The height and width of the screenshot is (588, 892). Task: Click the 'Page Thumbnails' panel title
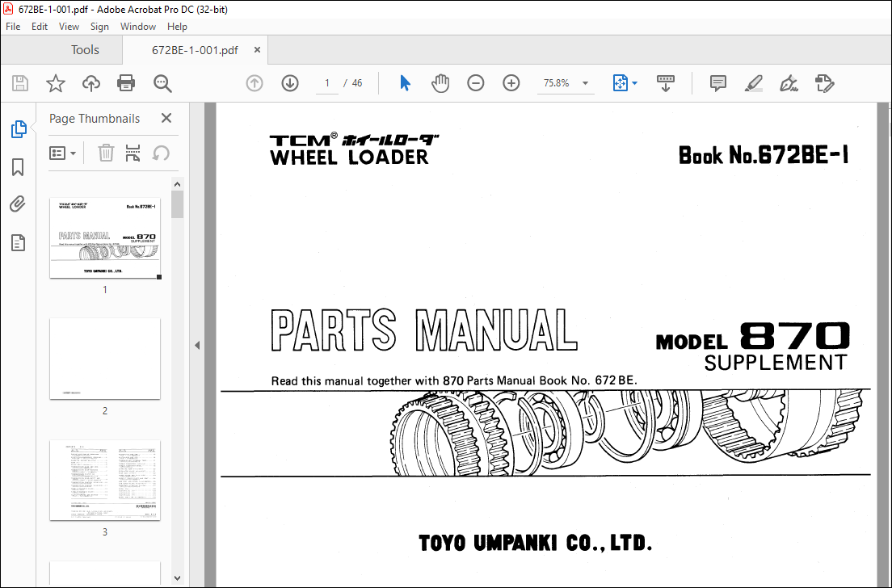(95, 118)
